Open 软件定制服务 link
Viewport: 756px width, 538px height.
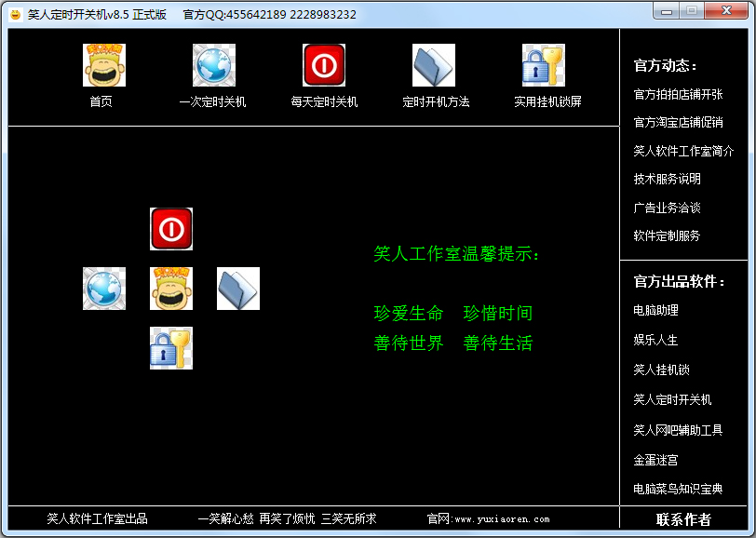[x=667, y=235]
